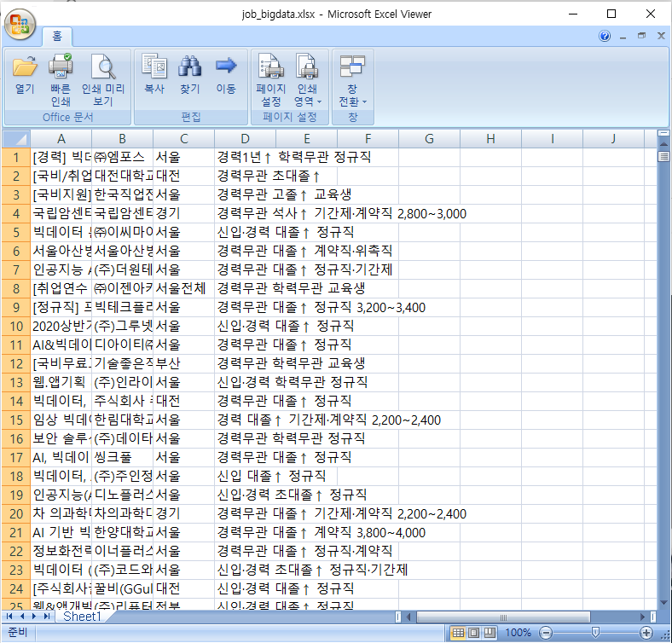This screenshot has width=672, height=643.
Task: Select the 경력 대졸↑ 기간제·계약직 2,200~2,400 cell
Action: coord(245,420)
